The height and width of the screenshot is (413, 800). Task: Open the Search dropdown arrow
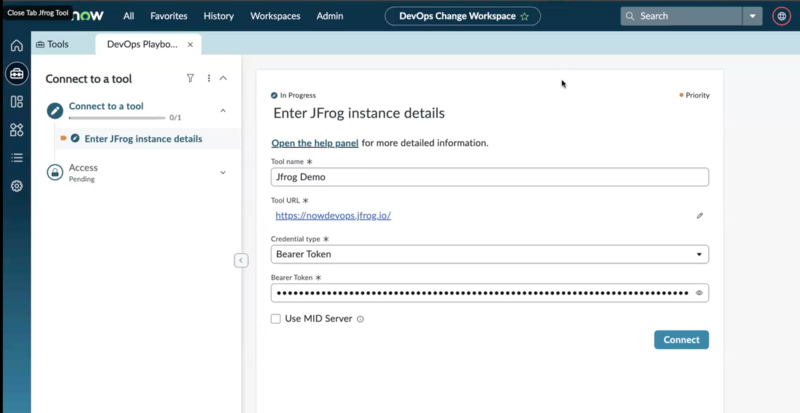[x=753, y=16]
